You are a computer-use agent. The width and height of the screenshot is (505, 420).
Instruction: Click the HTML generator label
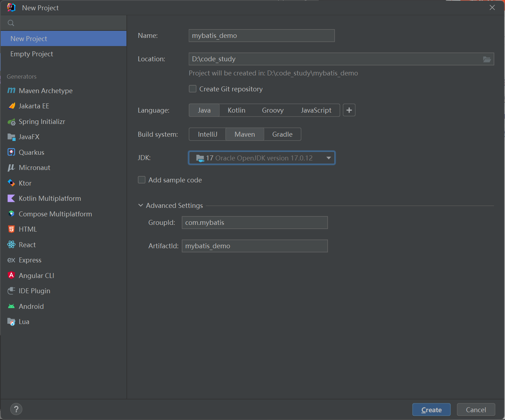pos(28,229)
